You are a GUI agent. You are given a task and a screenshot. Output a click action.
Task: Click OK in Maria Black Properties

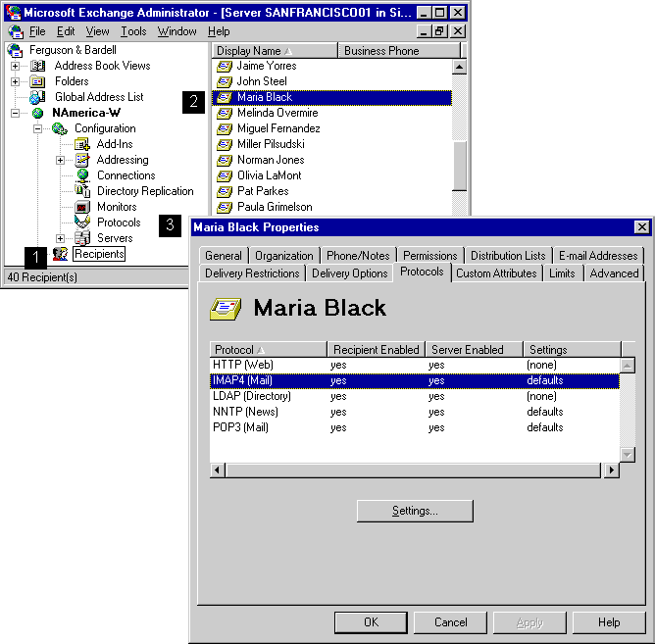coord(371,622)
